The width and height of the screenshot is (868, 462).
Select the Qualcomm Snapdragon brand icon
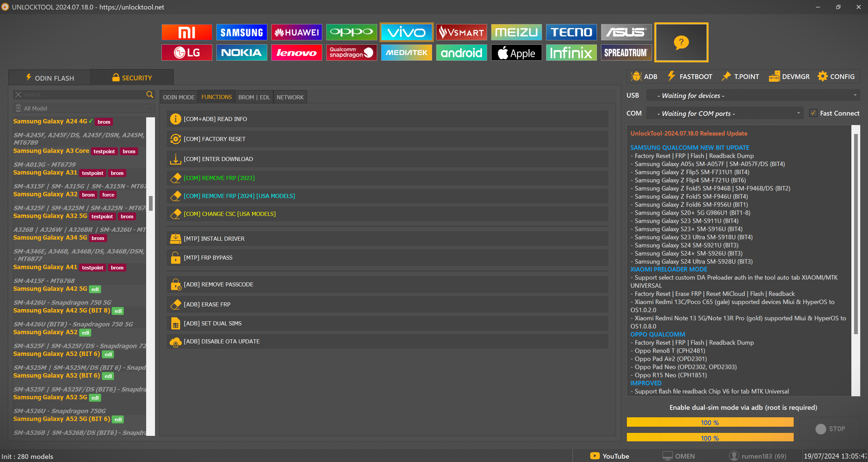pos(351,53)
